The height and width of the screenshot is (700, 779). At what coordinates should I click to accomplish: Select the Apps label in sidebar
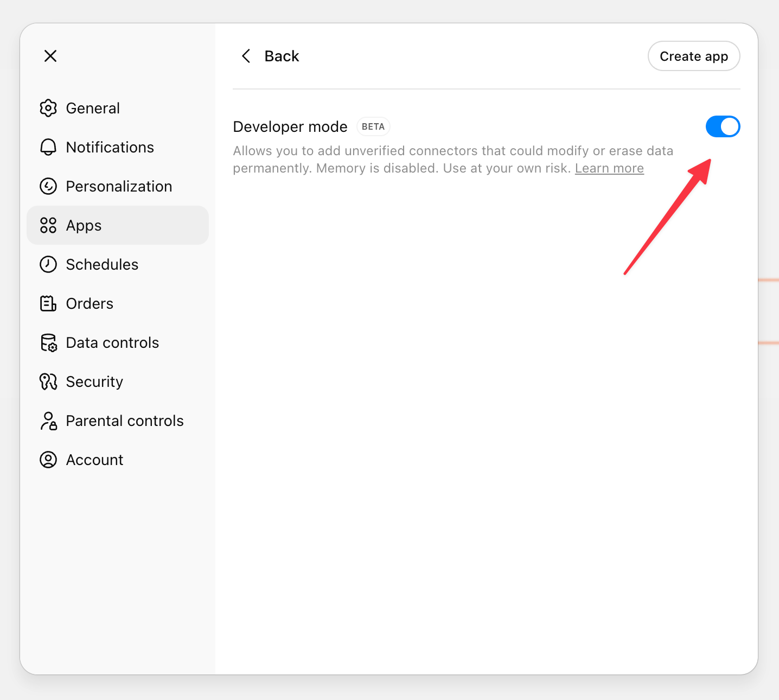tap(84, 225)
